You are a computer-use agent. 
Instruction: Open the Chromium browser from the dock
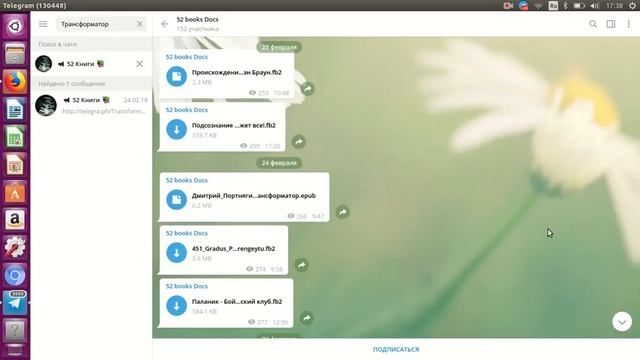click(x=15, y=275)
